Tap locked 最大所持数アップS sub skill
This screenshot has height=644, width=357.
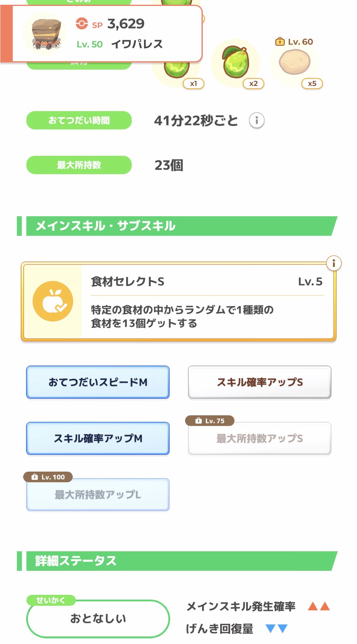pos(259,438)
